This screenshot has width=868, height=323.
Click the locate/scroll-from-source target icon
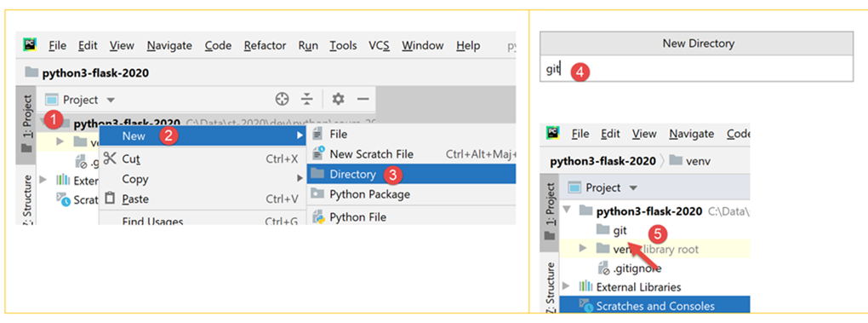tap(283, 99)
